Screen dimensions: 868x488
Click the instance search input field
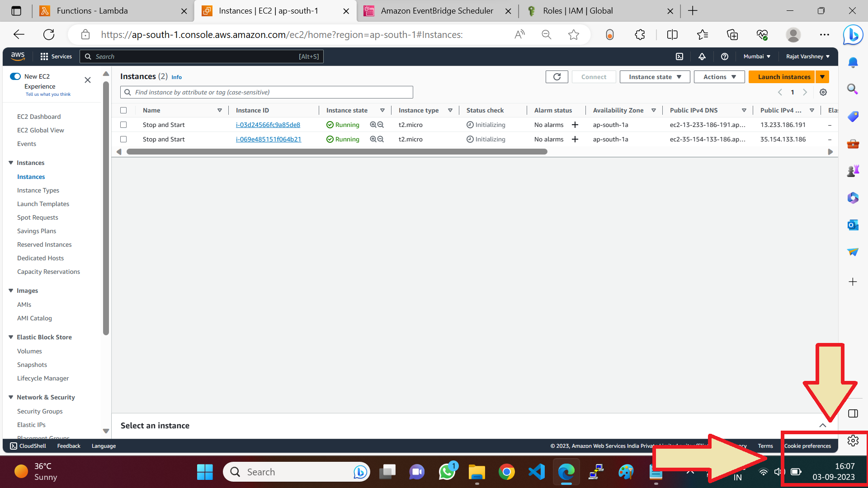point(266,92)
